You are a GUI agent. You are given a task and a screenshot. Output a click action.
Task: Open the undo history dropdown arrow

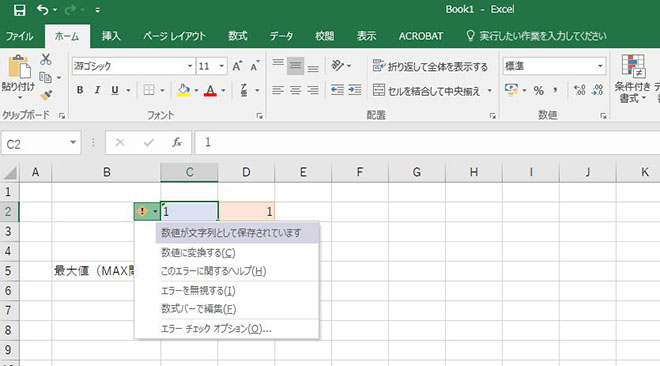click(55, 10)
